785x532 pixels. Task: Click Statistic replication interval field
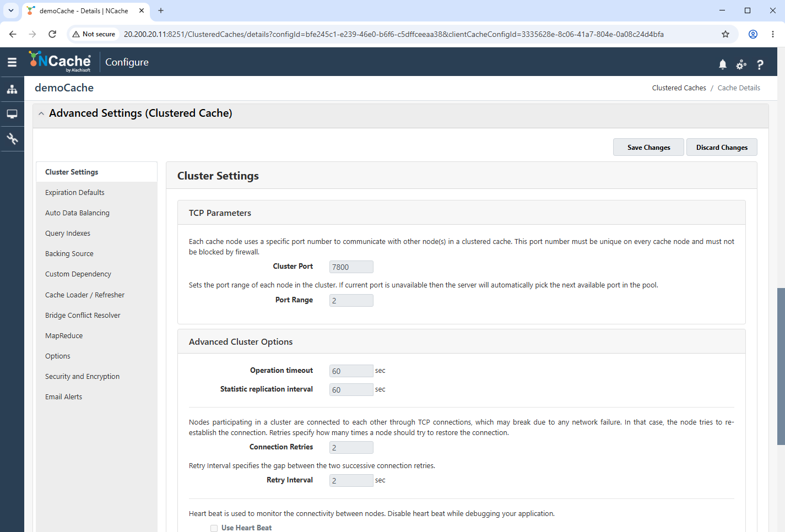(x=351, y=389)
